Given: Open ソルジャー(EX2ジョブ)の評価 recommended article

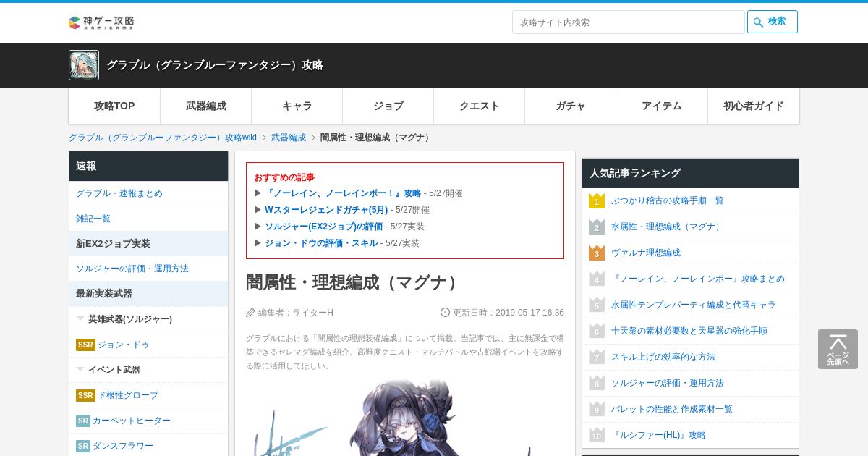Looking at the screenshot, I should 323,227.
